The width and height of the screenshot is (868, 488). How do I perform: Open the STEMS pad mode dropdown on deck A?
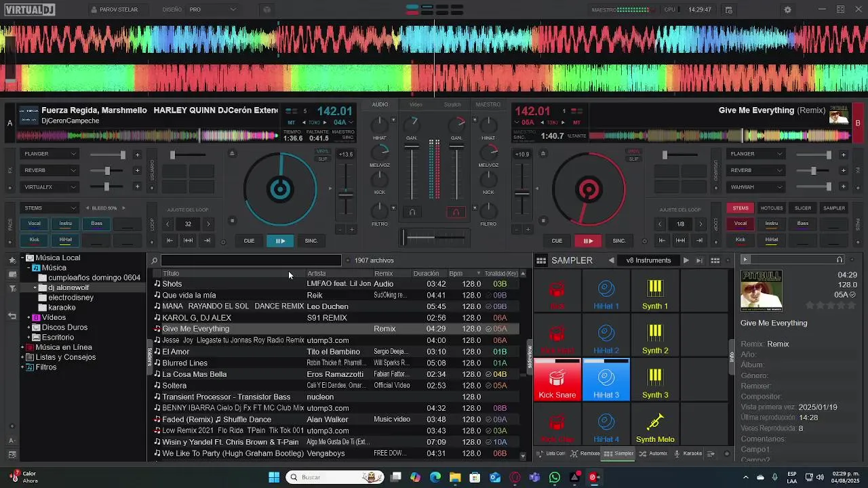[x=50, y=208]
